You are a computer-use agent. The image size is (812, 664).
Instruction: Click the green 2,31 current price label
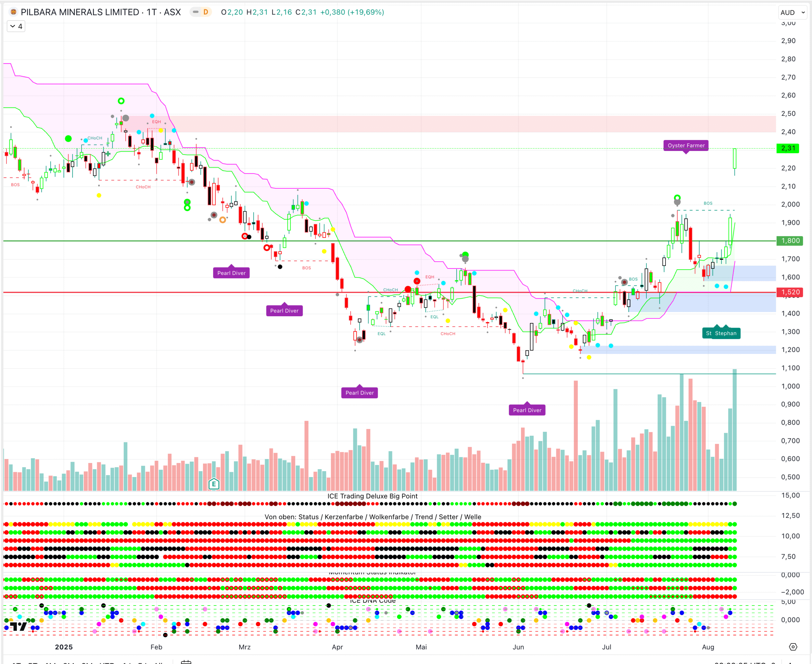tap(788, 148)
